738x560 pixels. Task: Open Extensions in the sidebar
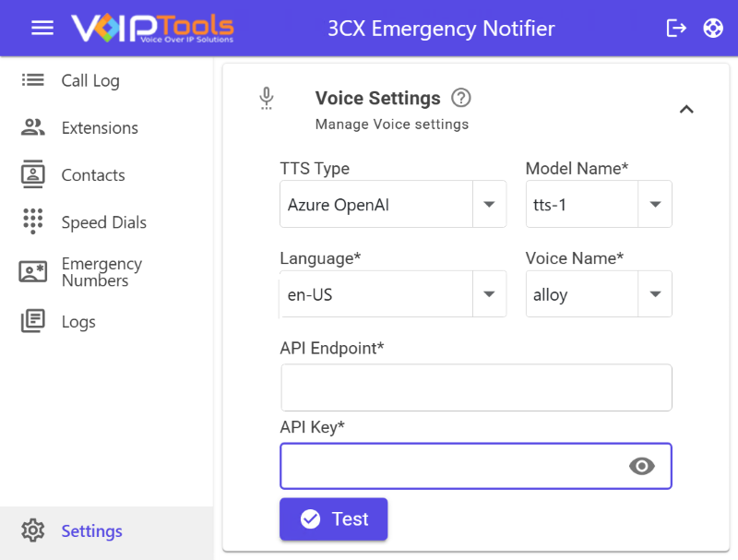click(x=100, y=128)
